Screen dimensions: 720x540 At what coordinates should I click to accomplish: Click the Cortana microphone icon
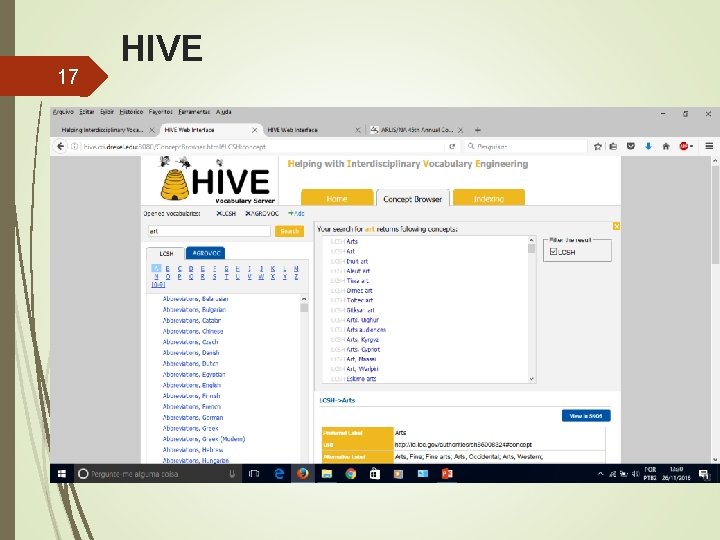coord(232,474)
